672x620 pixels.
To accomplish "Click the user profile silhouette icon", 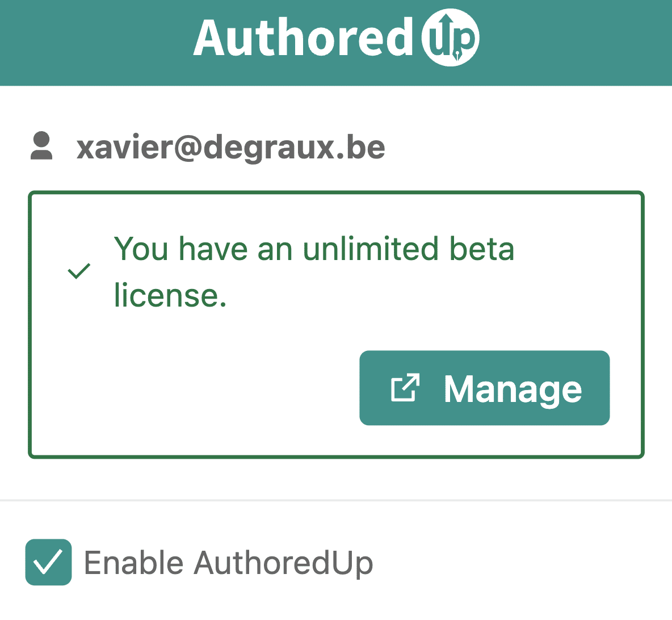I will pyautogui.click(x=41, y=146).
